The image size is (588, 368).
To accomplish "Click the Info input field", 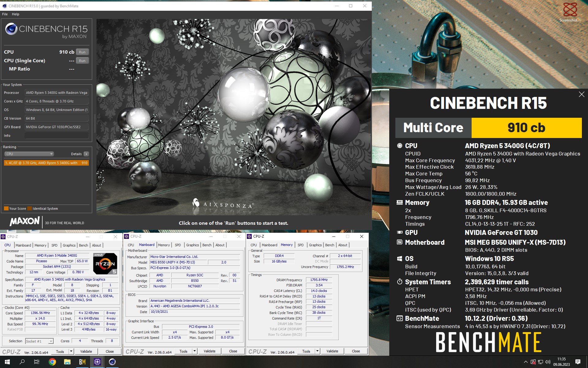I will click(x=57, y=136).
